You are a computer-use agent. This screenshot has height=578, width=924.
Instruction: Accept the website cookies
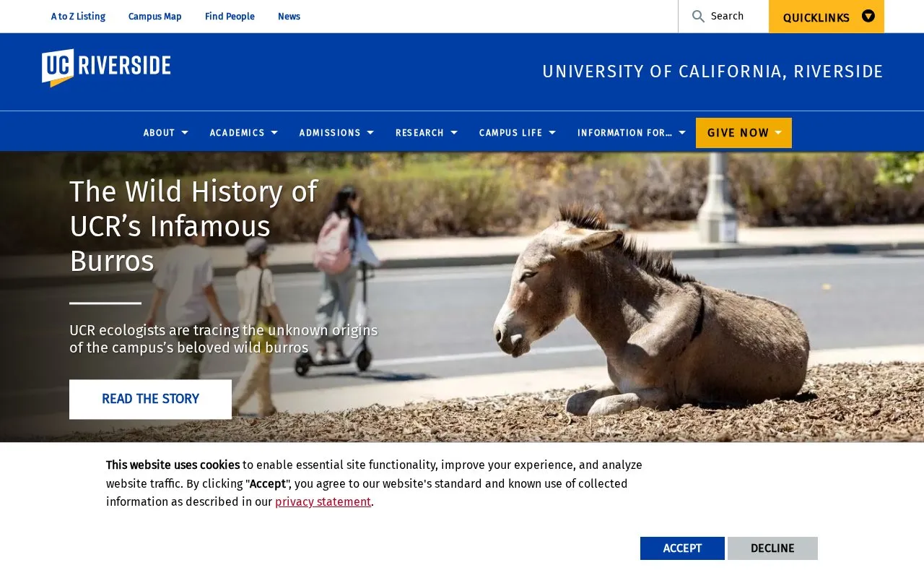pyautogui.click(x=682, y=548)
